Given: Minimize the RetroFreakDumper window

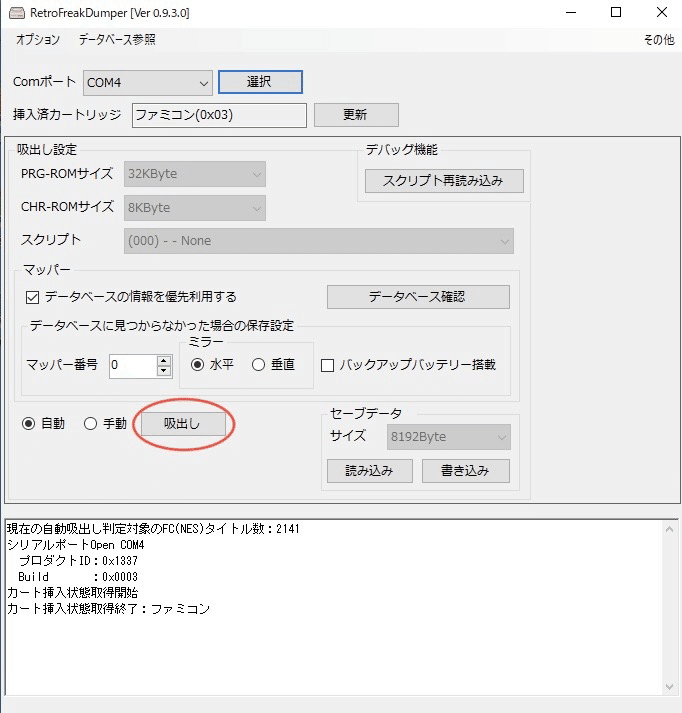Looking at the screenshot, I should 571,13.
